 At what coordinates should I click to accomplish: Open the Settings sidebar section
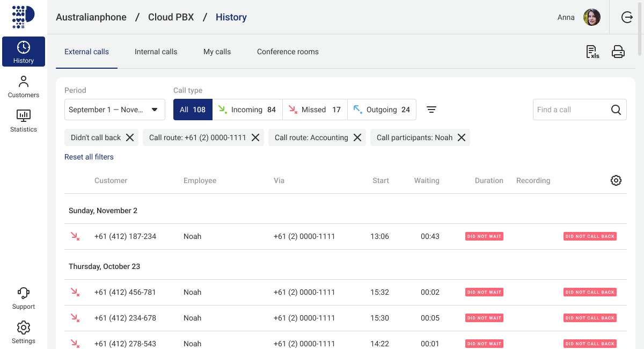pyautogui.click(x=24, y=332)
